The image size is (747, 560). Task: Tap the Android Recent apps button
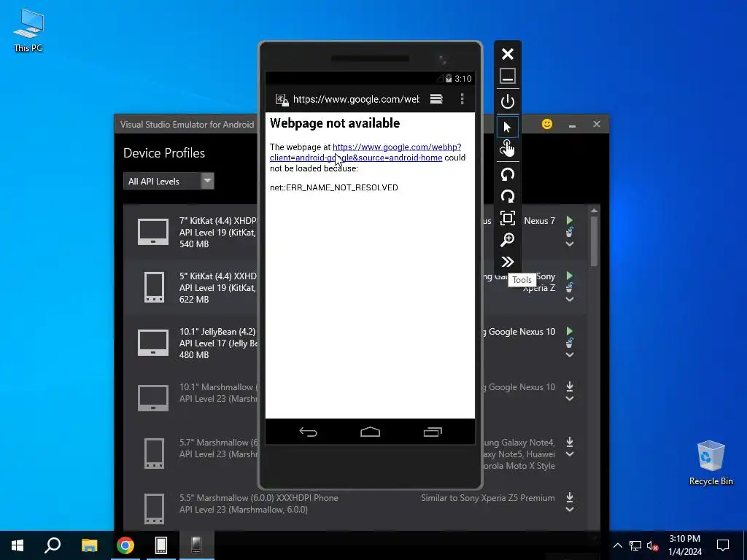(433, 432)
